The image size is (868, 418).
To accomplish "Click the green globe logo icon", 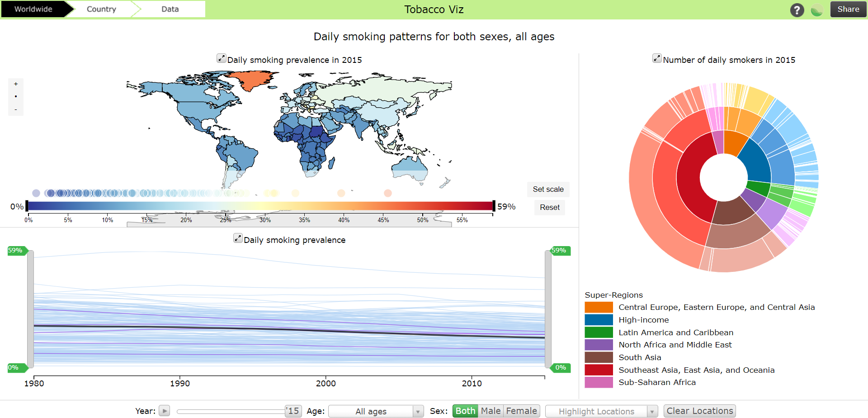I will (x=817, y=10).
